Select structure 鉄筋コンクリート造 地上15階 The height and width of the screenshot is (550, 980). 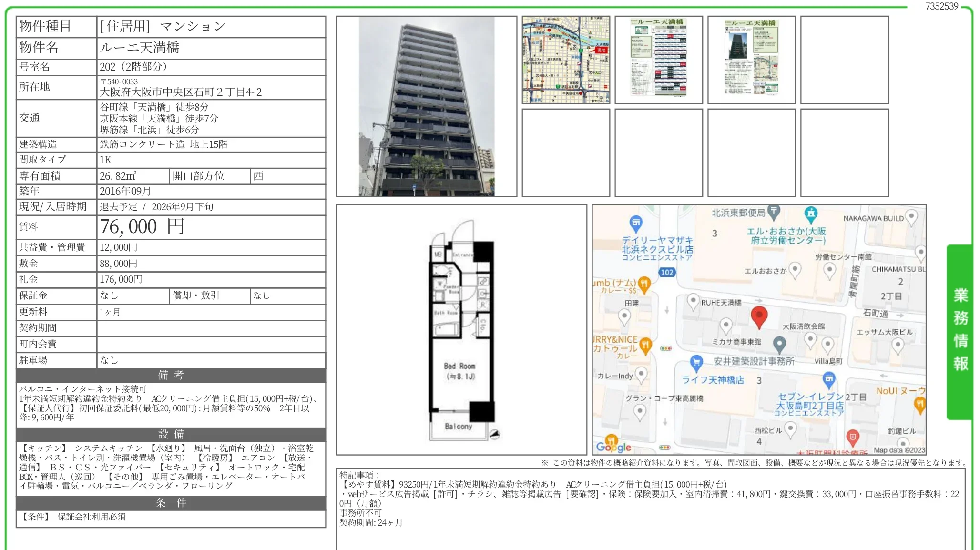pos(163,144)
